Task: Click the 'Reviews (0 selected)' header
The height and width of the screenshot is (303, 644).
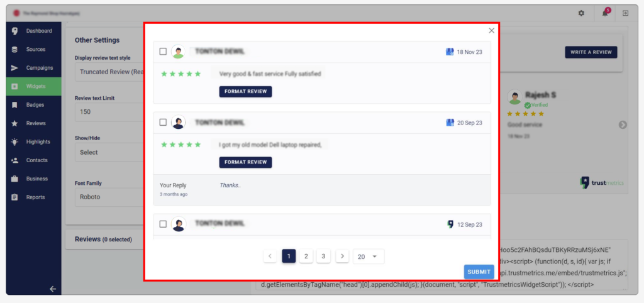Action: pyautogui.click(x=104, y=239)
